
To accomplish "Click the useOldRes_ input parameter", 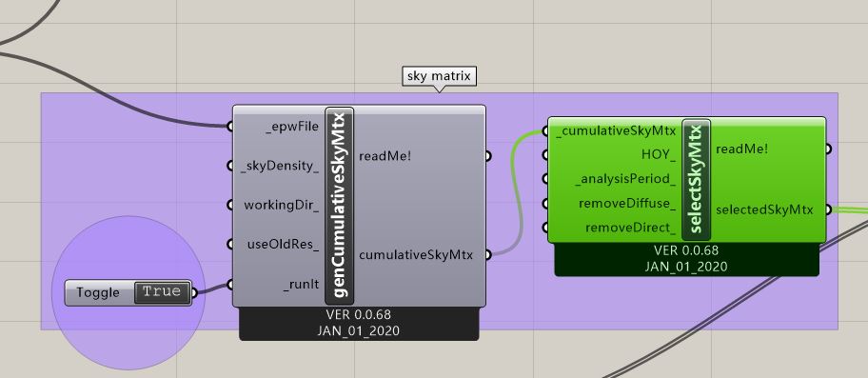I will pyautogui.click(x=283, y=244).
